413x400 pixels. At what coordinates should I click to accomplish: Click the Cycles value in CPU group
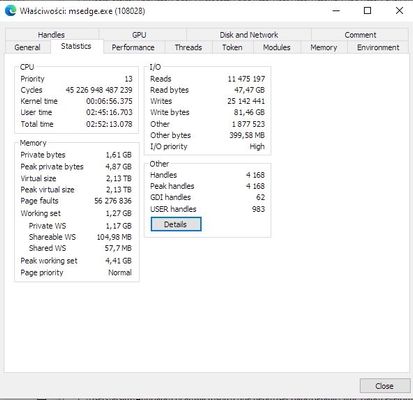99,90
